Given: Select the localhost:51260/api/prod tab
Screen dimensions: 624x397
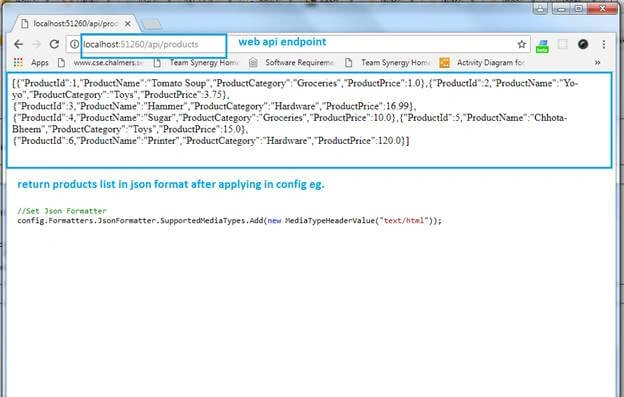Looking at the screenshot, I should click(x=76, y=24).
